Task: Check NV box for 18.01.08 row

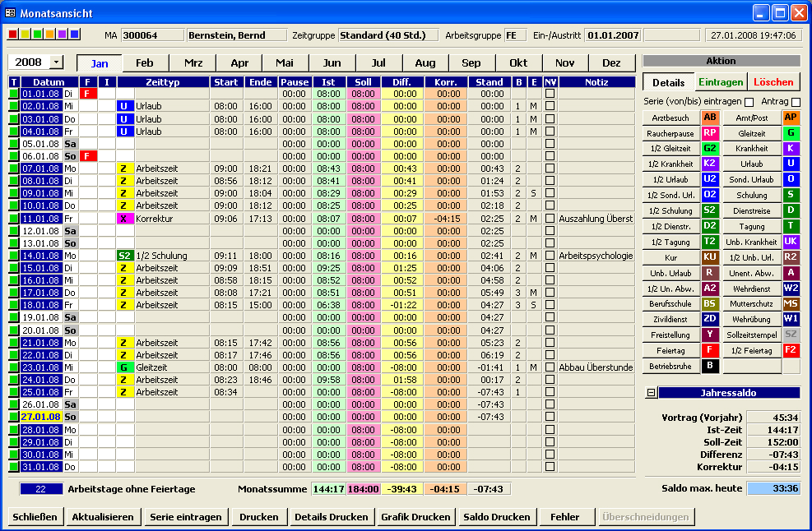Action: click(550, 305)
